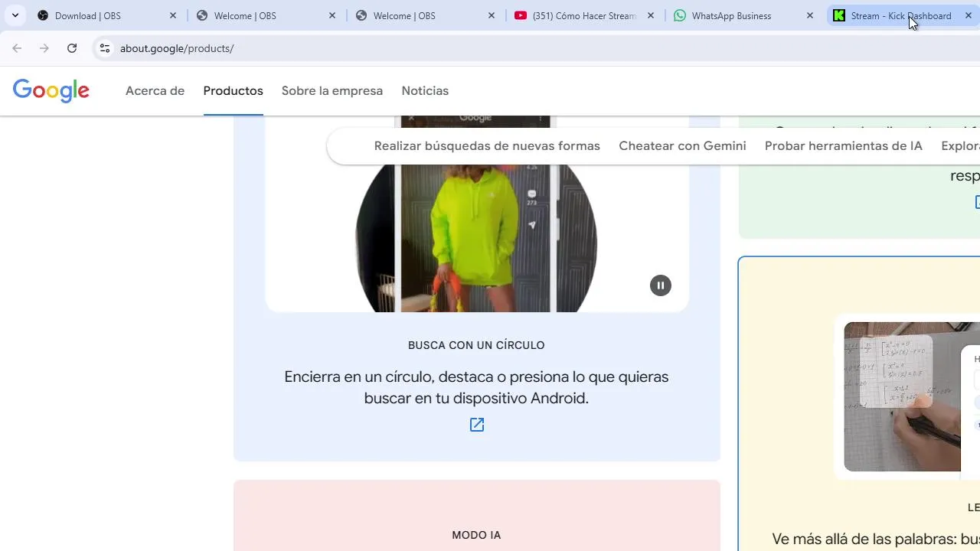Open the Busca con un círculo external link icon
The width and height of the screenshot is (980, 551).
477,425
